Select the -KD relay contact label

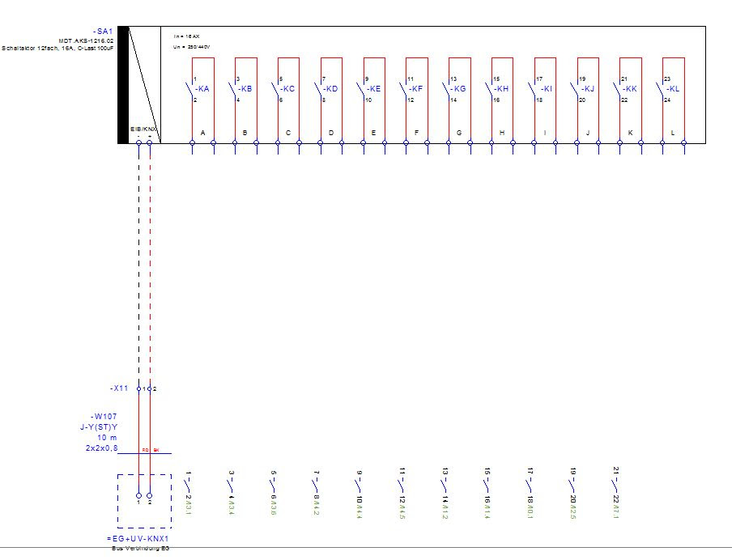point(330,89)
